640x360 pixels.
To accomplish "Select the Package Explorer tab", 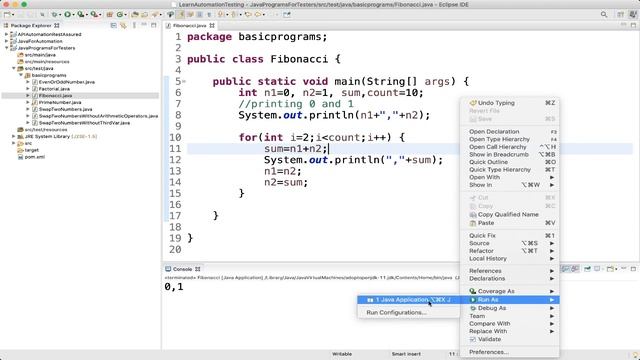I will pos(31,25).
